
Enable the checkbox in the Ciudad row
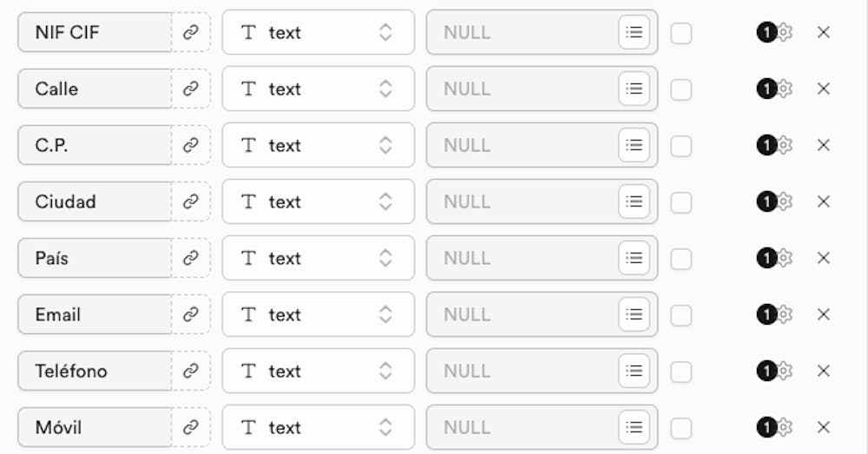click(x=681, y=202)
